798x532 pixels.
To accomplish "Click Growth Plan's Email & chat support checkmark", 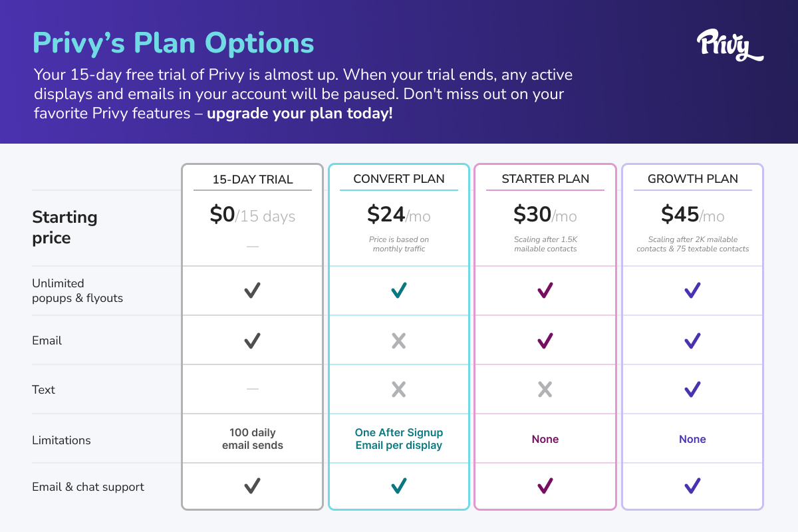I will [692, 486].
